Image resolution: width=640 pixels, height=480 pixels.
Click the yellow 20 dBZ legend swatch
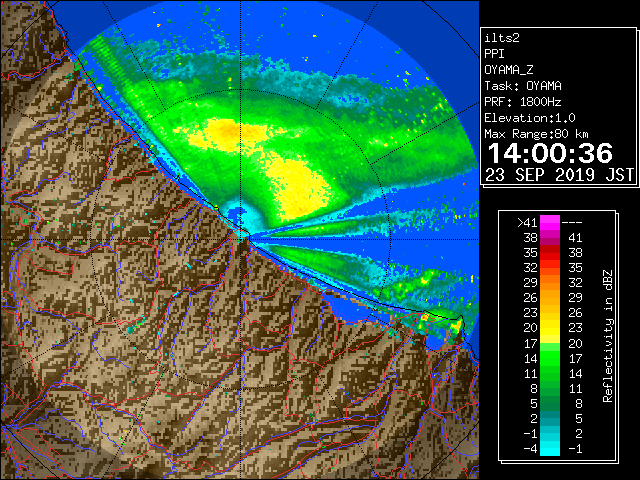coord(550,328)
